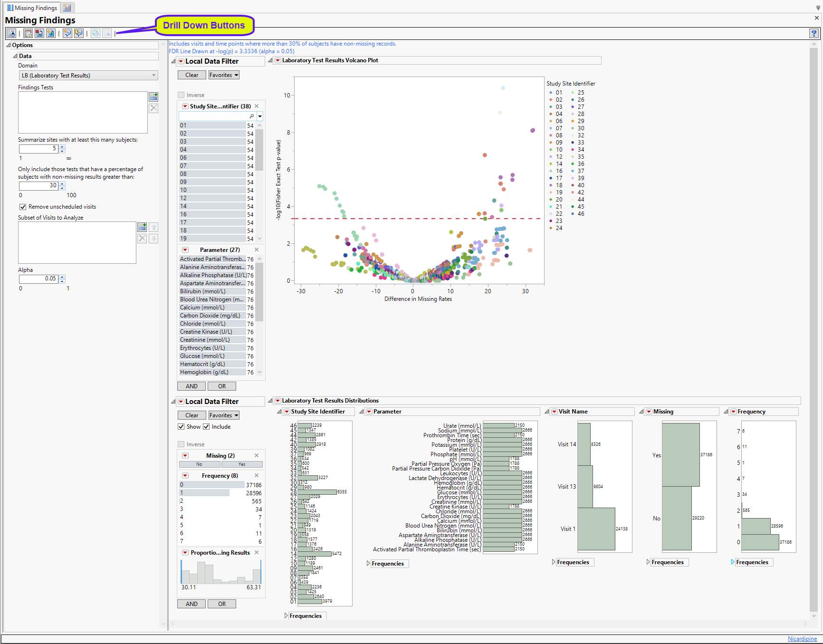The width and height of the screenshot is (823, 644).
Task: Switch to the second report tab
Action: point(67,8)
